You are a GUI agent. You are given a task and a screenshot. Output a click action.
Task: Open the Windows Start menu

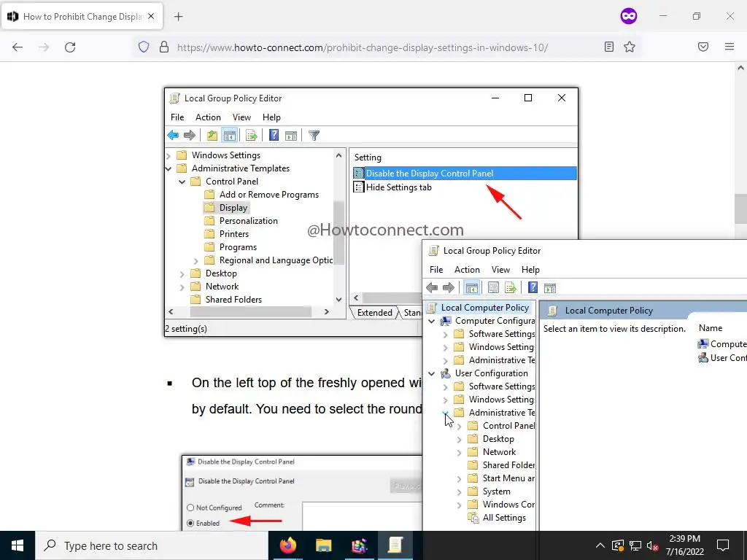[18, 545]
